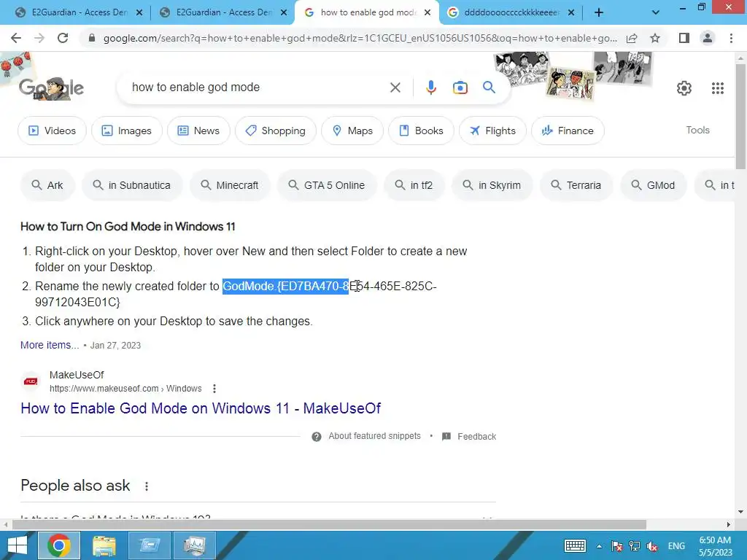
Task: Open How to Enable God Mode MakeUseOf result
Action: [x=201, y=408]
